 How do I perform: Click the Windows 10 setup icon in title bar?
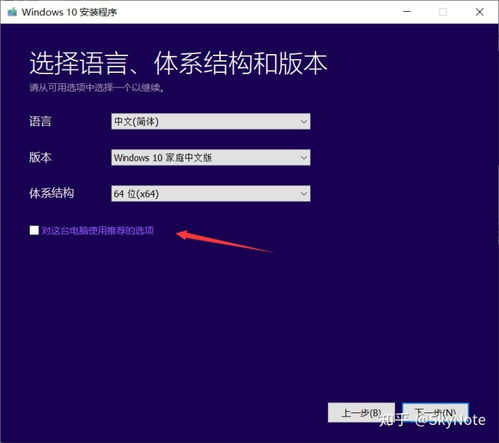pyautogui.click(x=12, y=12)
